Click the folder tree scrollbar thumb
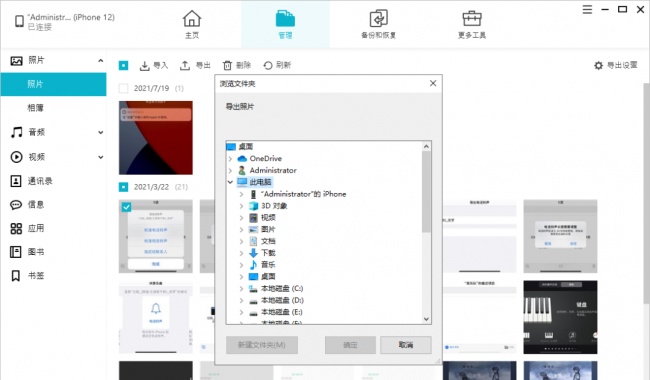 tap(426, 191)
